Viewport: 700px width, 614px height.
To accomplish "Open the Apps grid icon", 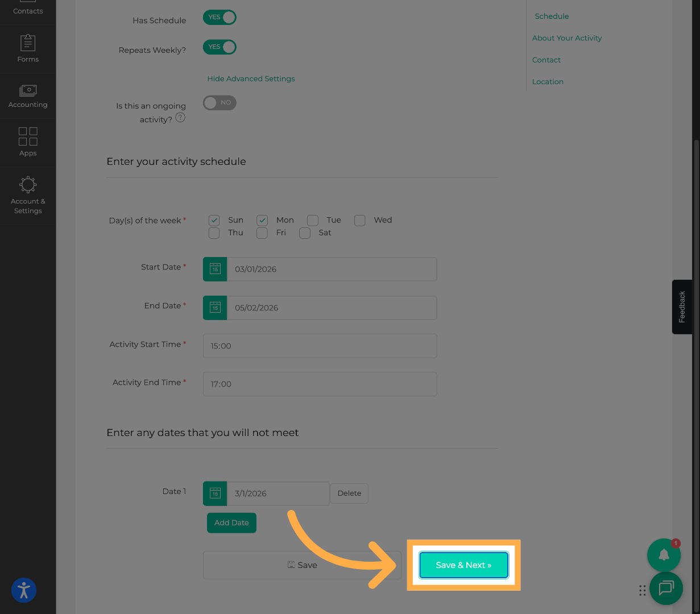I will (x=28, y=136).
